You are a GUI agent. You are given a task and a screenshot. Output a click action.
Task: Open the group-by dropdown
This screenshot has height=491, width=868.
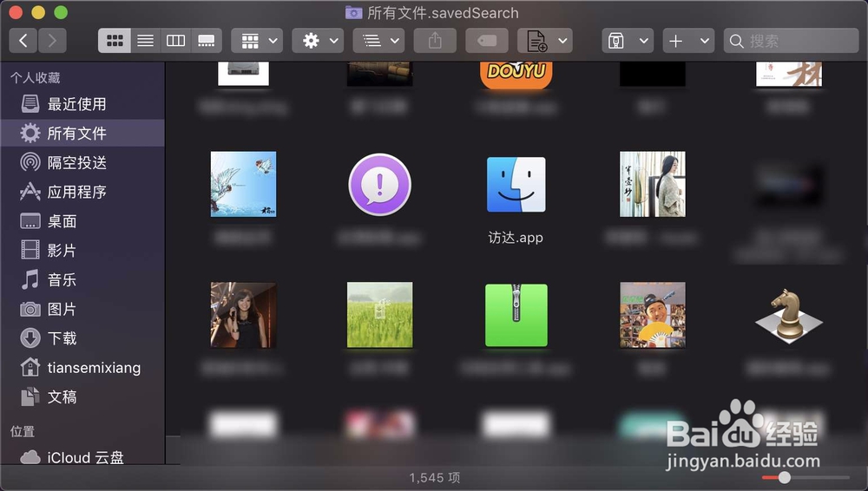[x=257, y=41]
